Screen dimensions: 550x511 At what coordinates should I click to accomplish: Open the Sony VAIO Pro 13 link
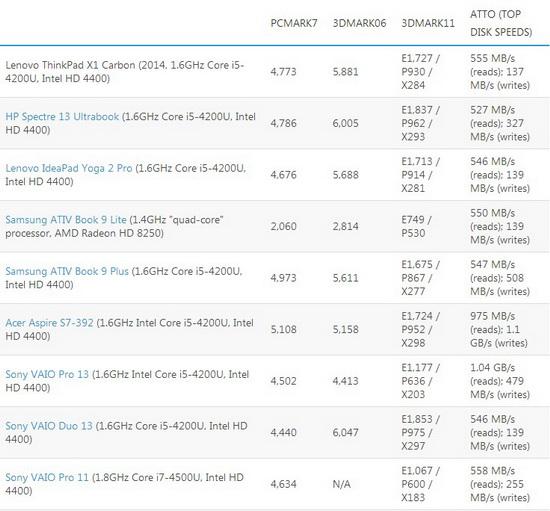(47, 374)
